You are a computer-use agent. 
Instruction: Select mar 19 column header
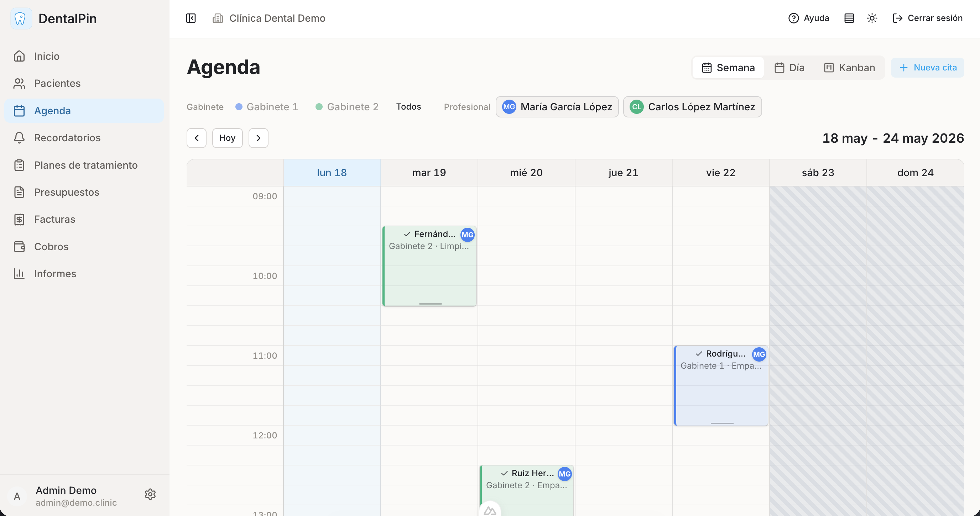(429, 173)
